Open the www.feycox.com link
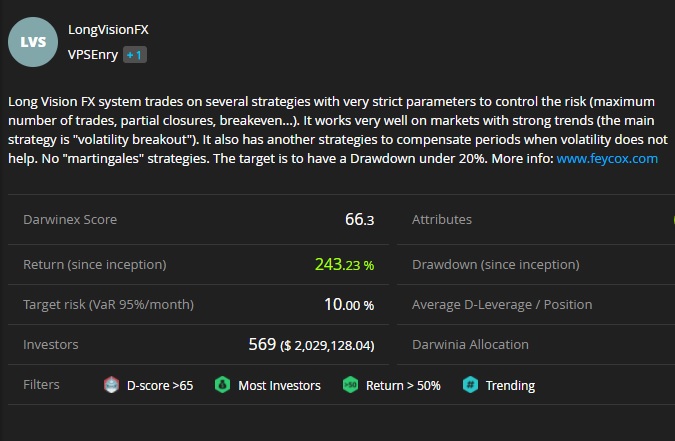 click(x=607, y=158)
